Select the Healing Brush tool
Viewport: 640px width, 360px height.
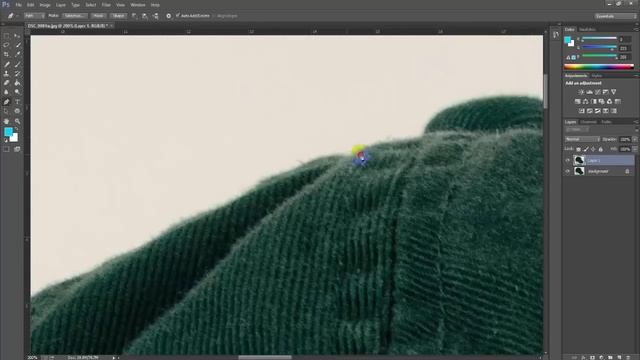(x=7, y=64)
